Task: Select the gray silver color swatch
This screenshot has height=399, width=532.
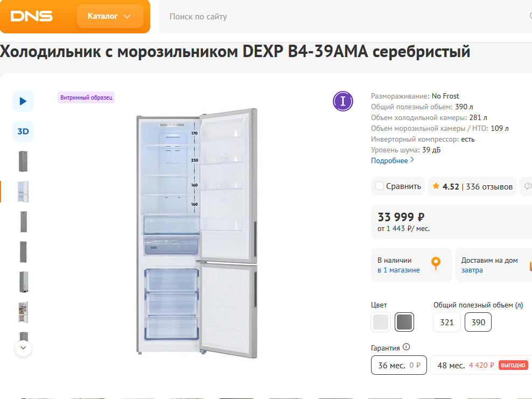Action: [404, 323]
